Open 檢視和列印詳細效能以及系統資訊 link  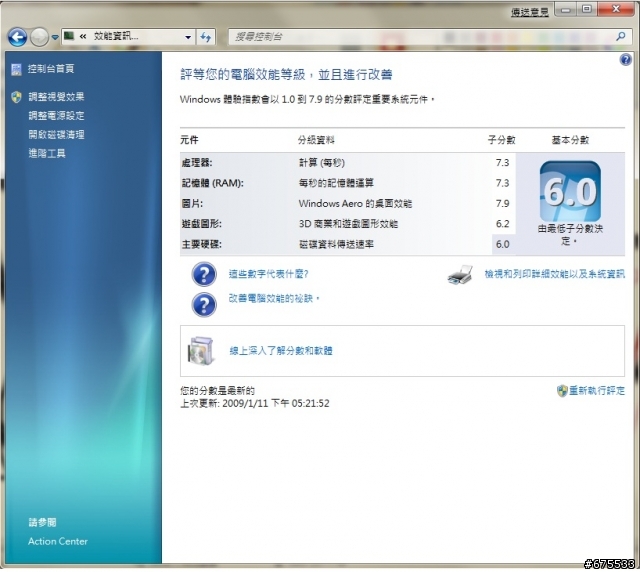tap(555, 274)
